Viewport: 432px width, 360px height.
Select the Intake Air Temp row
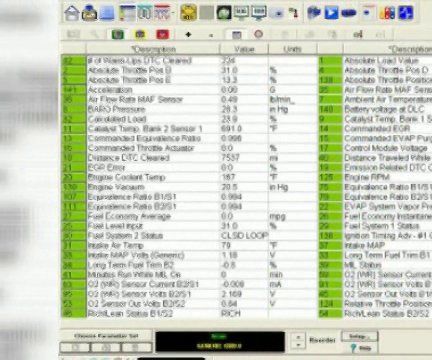pos(189,245)
